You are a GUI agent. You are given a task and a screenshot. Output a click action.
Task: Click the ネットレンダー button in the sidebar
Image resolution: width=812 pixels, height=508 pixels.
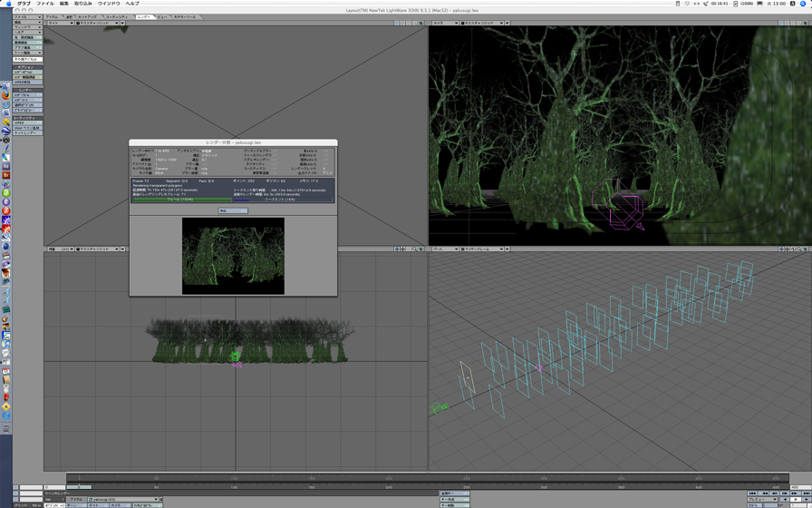click(25, 133)
